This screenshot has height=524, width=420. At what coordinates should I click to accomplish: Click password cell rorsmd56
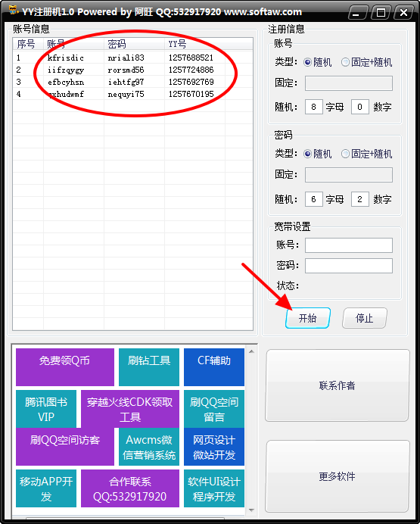point(126,70)
